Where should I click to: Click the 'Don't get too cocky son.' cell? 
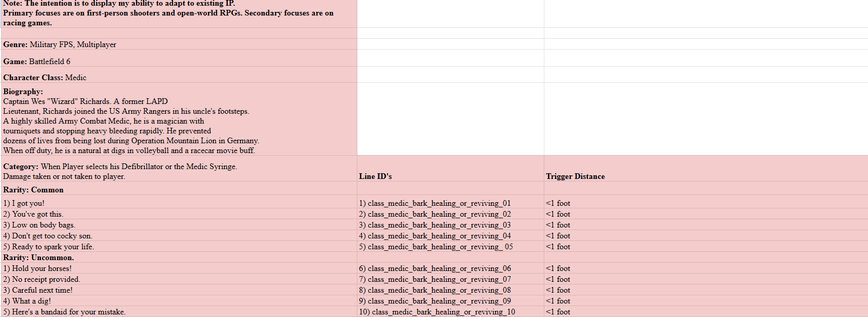[x=179, y=235]
